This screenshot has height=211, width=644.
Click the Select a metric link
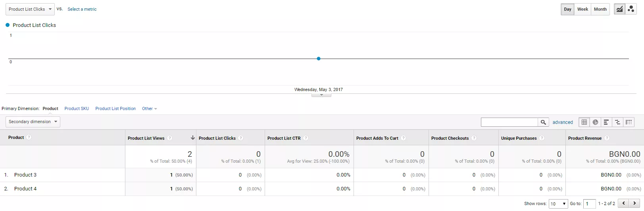82,9
